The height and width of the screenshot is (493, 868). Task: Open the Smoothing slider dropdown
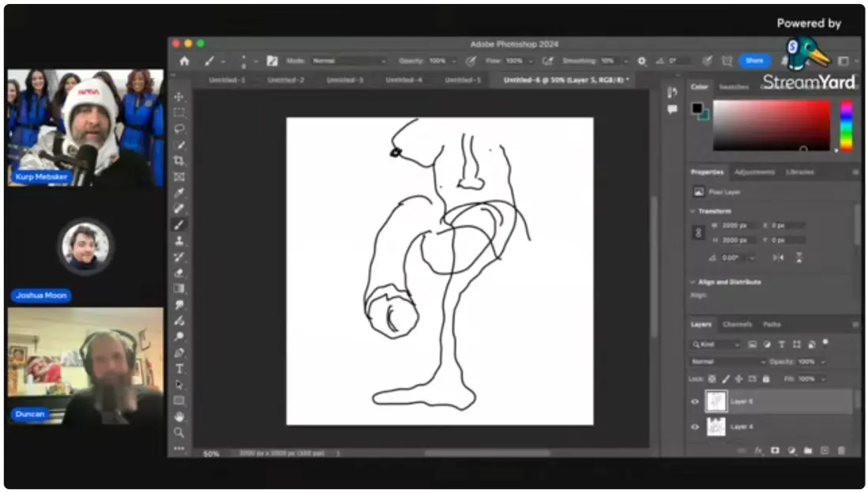tap(626, 61)
